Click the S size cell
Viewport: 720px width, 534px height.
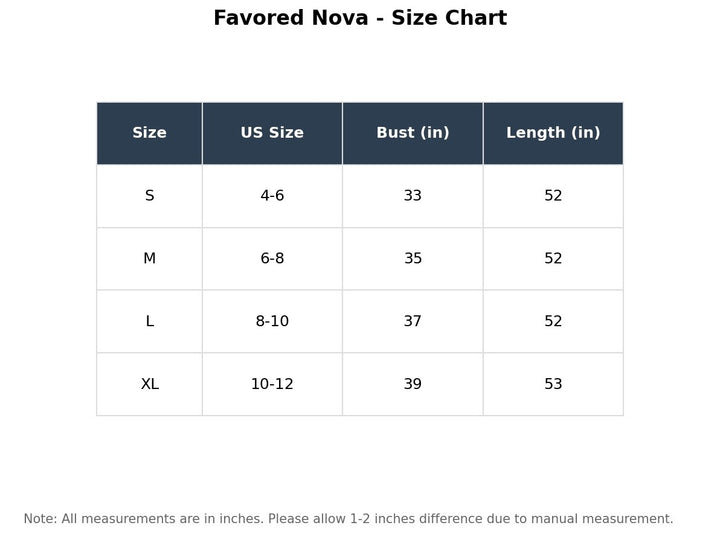pyautogui.click(x=149, y=196)
